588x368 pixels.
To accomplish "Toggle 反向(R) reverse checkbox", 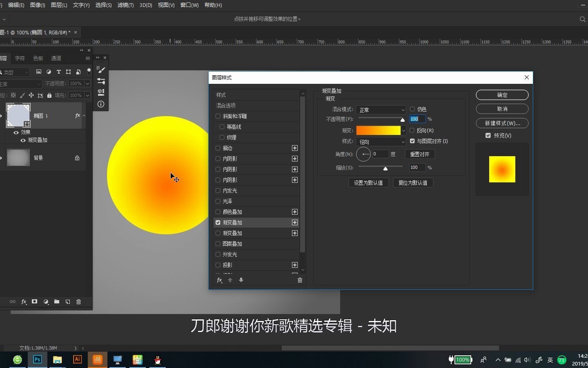I will point(412,130).
